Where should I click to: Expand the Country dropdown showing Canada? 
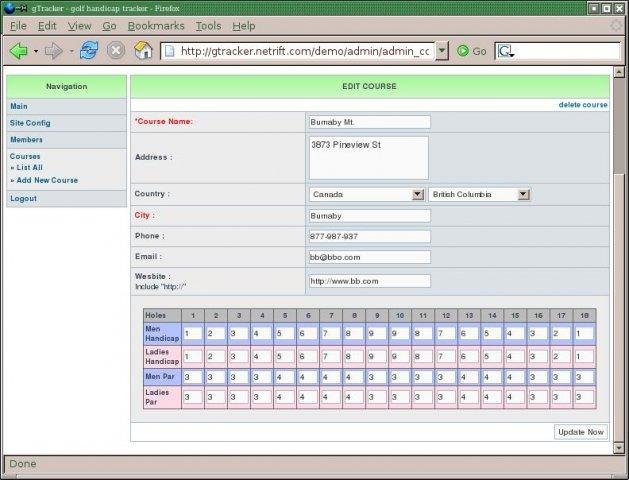[x=367, y=194]
